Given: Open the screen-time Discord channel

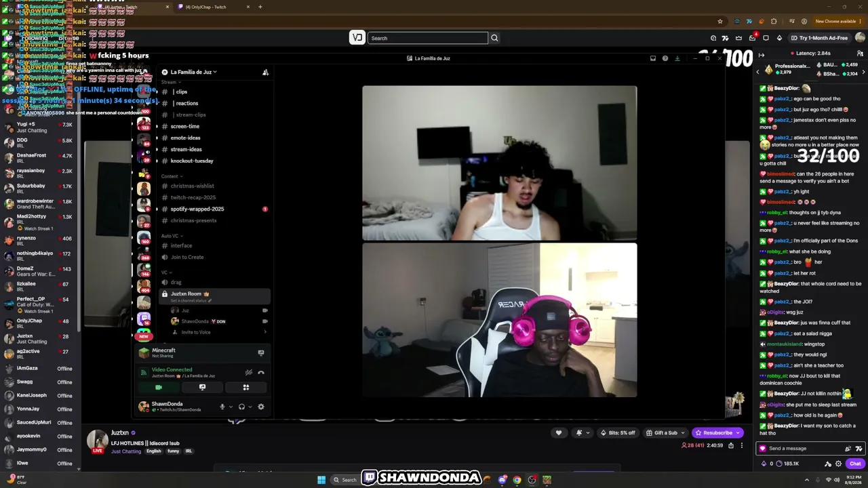Looking at the screenshot, I should (184, 126).
